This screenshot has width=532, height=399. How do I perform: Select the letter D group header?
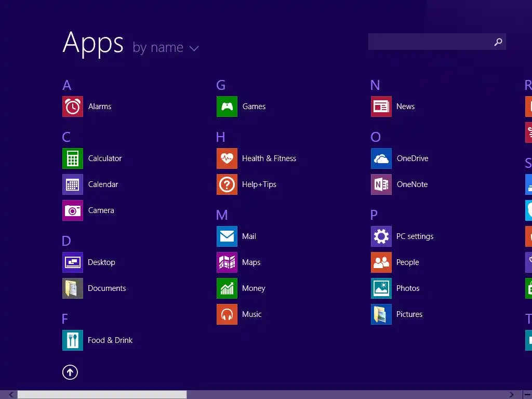coord(66,241)
